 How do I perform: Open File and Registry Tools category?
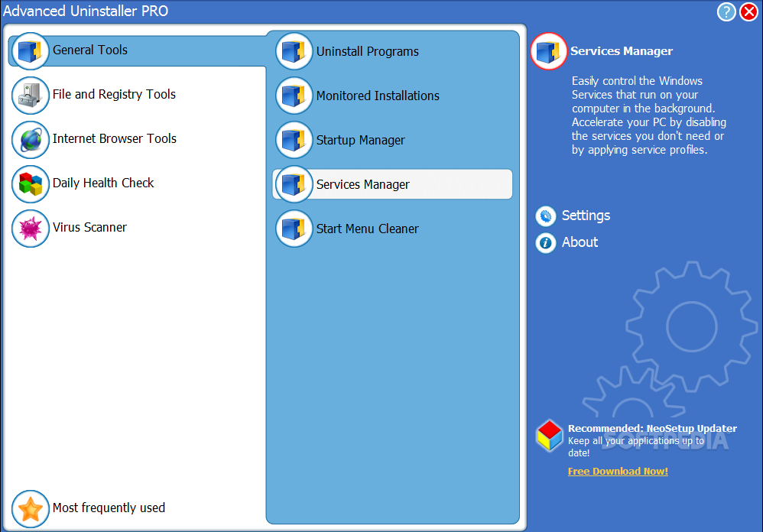(114, 94)
